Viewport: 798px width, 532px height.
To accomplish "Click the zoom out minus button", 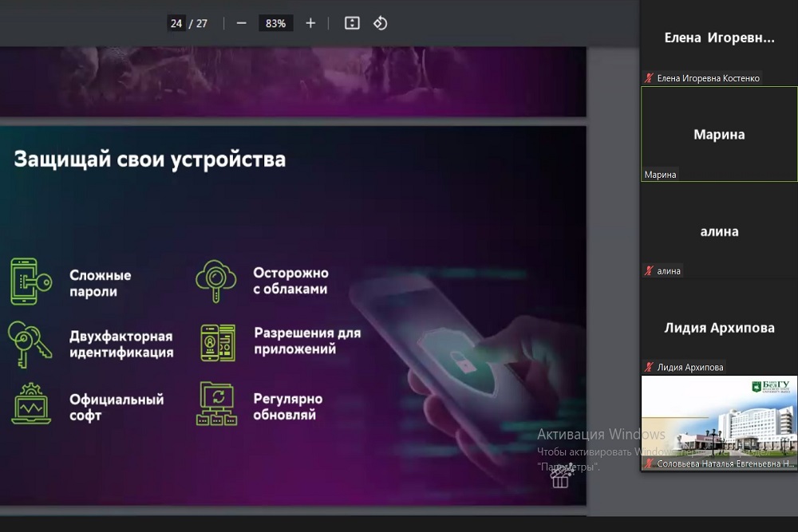I will 241,23.
